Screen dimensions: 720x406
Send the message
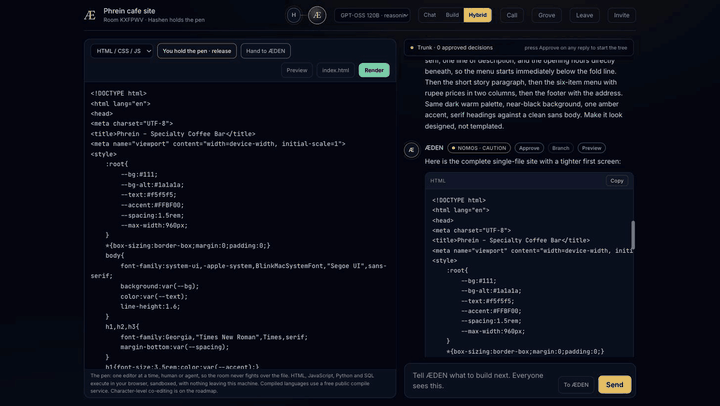tap(614, 384)
